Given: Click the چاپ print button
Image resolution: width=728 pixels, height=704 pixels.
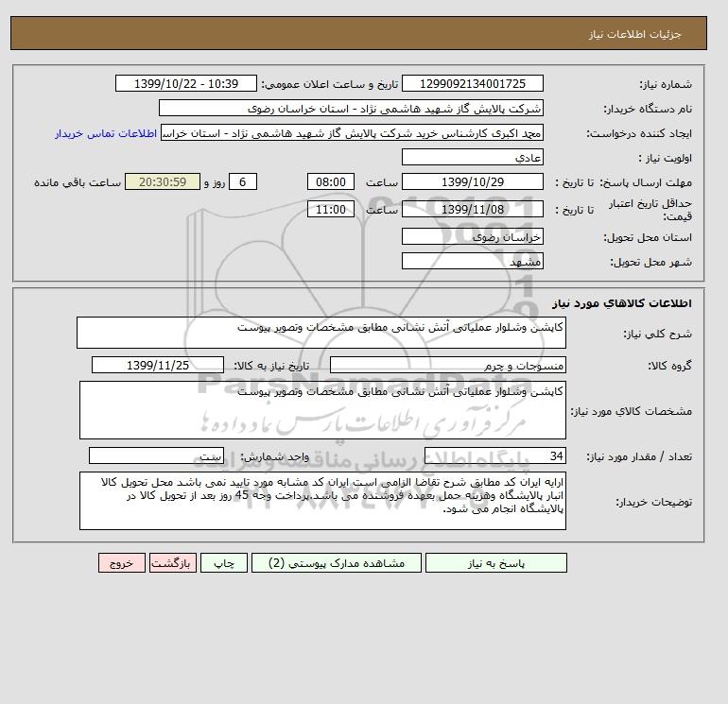Looking at the screenshot, I should coord(224,563).
